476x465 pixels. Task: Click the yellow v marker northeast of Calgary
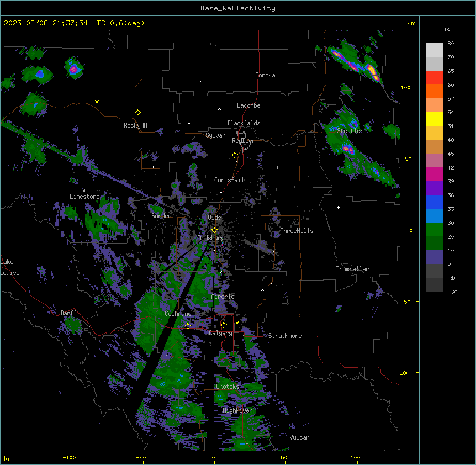coord(237,323)
